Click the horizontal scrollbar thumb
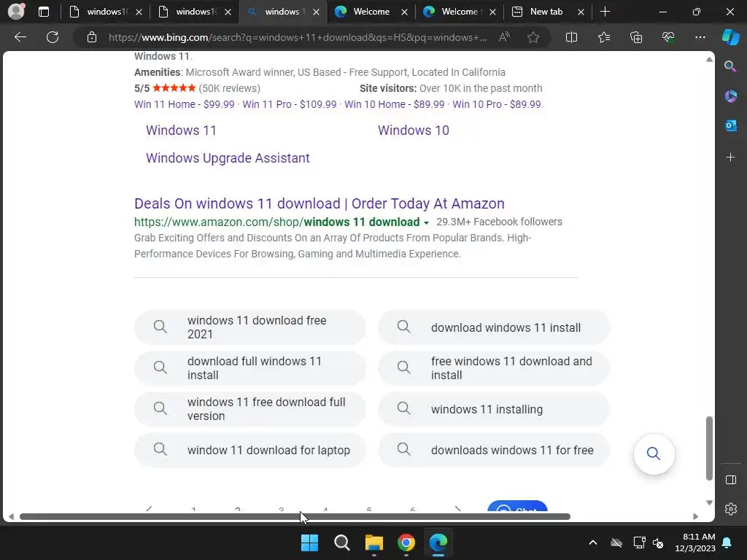 point(295,517)
